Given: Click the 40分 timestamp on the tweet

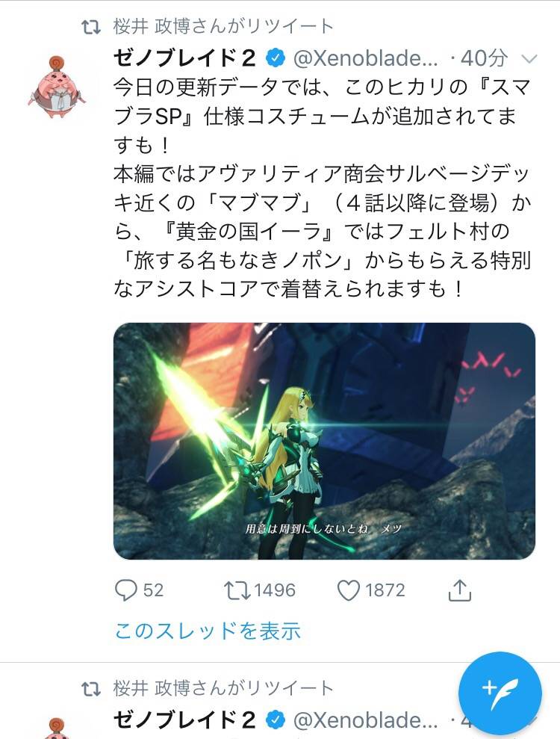Looking at the screenshot, I should click(x=484, y=58).
